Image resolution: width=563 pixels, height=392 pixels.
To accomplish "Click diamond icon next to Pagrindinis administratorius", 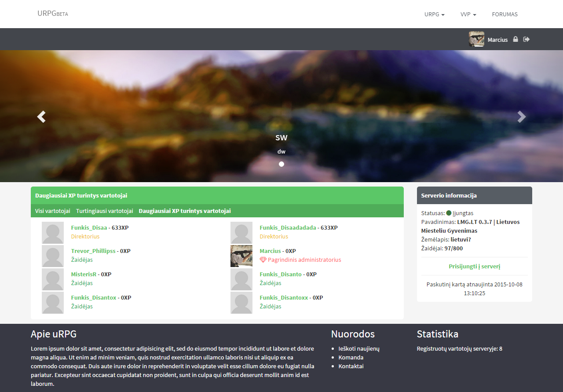I will 263,260.
